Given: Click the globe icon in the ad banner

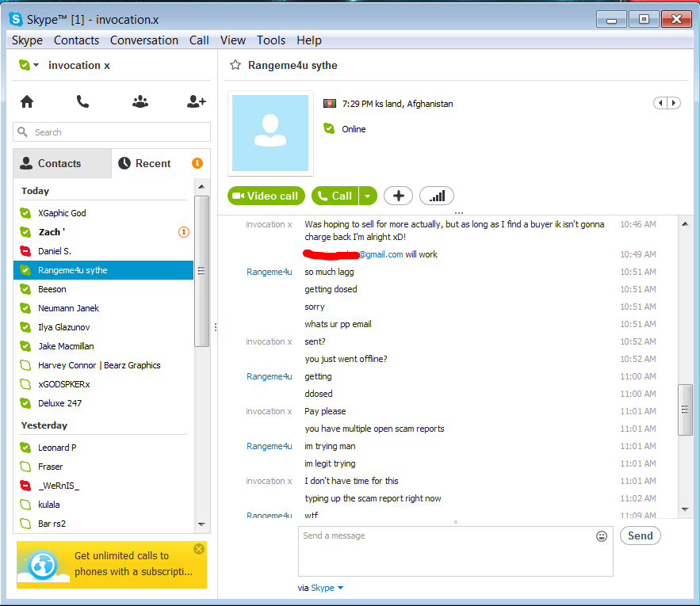Looking at the screenshot, I should point(43,565).
